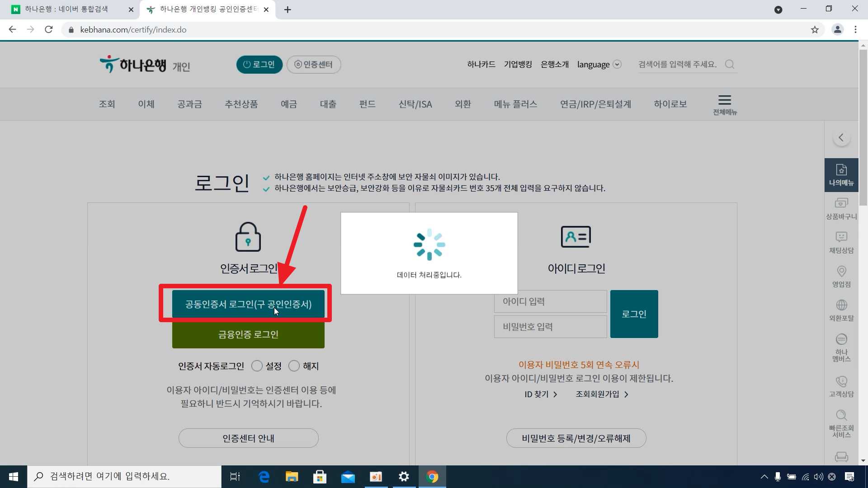Expand the language dropdown

(x=599, y=64)
